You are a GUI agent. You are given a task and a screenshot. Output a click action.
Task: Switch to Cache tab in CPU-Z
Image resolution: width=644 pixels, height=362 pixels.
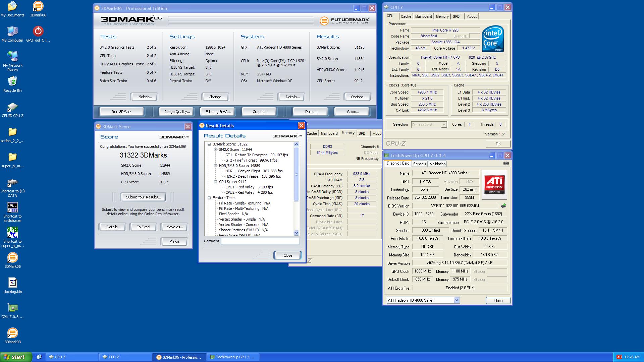(x=406, y=16)
